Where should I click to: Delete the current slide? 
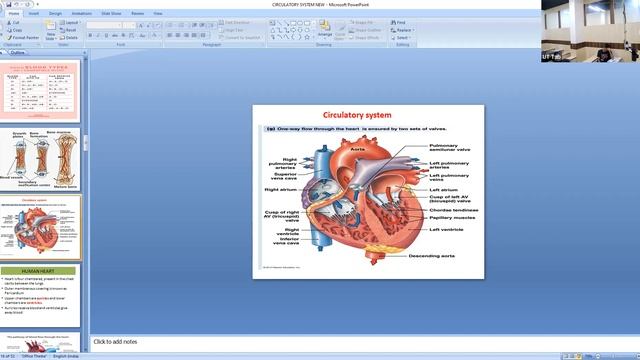click(69, 38)
